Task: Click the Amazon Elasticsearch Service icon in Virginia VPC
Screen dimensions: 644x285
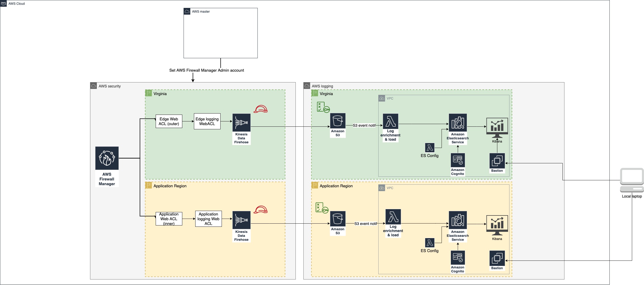Action: click(458, 122)
